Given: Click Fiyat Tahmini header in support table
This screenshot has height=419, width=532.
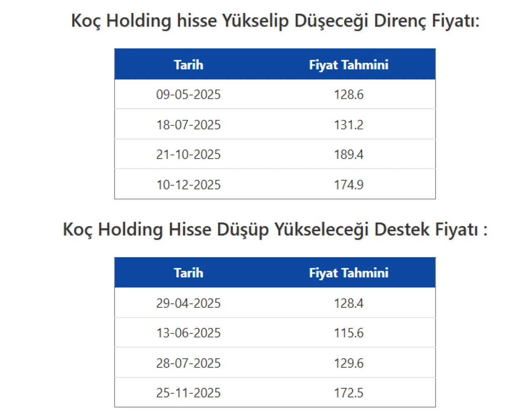Looking at the screenshot, I should click(x=349, y=273).
